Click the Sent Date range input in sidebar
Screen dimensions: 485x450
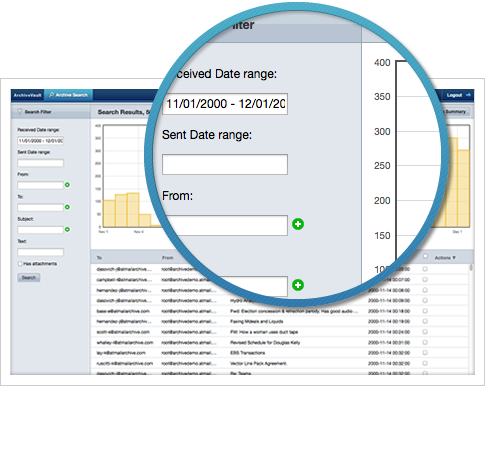pos(40,163)
